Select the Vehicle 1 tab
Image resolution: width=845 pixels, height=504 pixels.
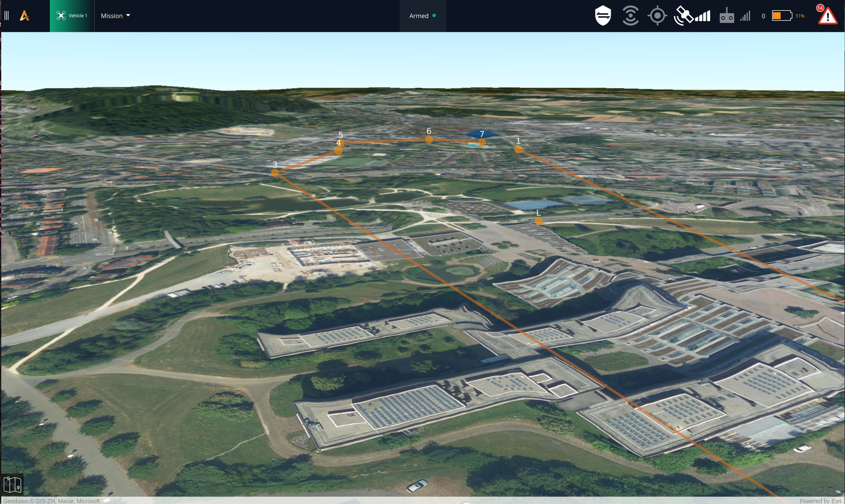pyautogui.click(x=72, y=16)
